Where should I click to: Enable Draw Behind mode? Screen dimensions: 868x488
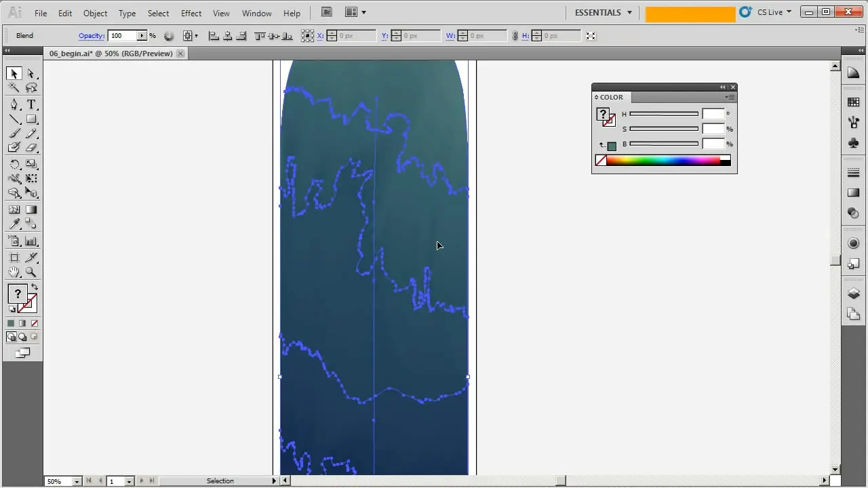click(23, 337)
